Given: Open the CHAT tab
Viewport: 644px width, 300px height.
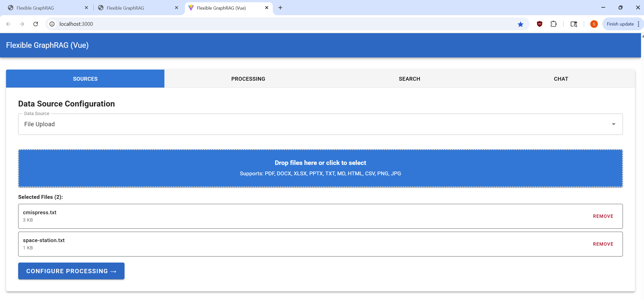Looking at the screenshot, I should tap(561, 79).
